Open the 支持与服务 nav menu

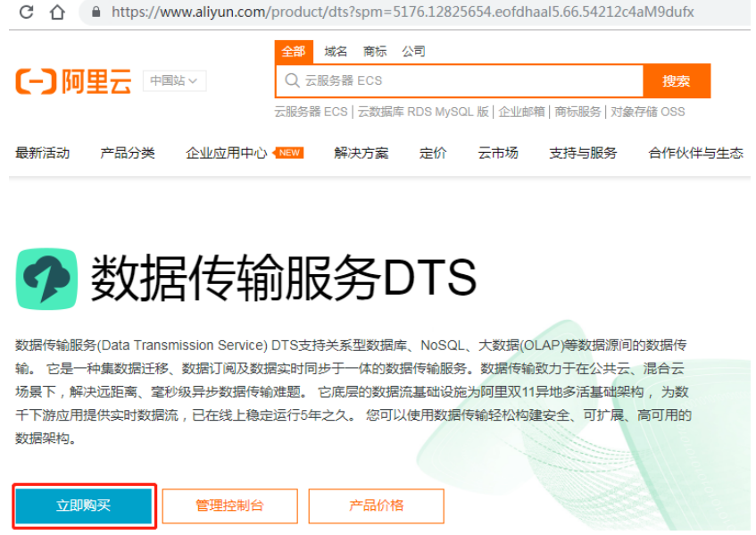[x=583, y=153]
